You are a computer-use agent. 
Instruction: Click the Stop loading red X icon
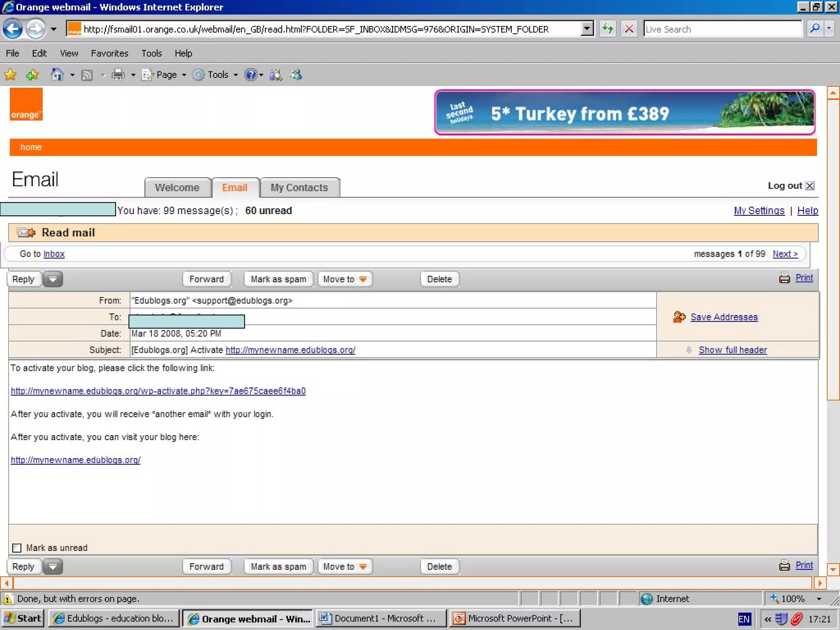coord(629,29)
